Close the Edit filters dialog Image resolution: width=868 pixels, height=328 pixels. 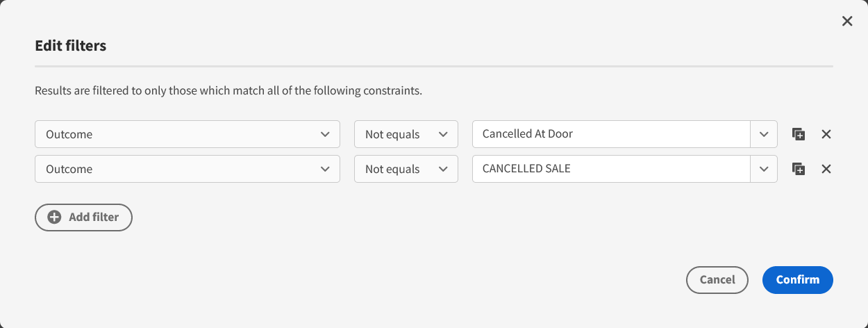(x=847, y=22)
